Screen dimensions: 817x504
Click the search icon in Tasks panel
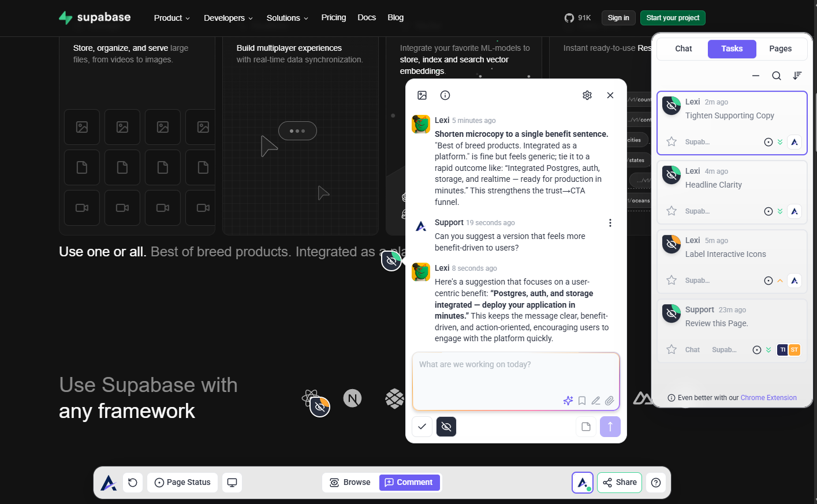pos(777,76)
